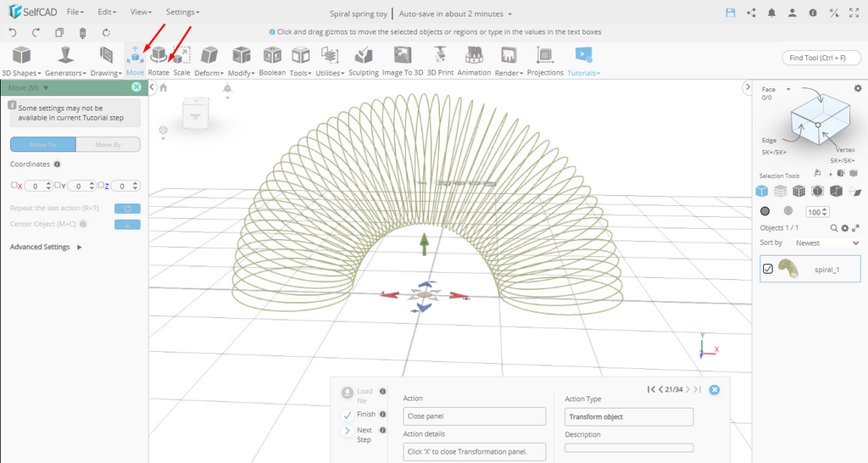The image size is (868, 463).
Task: Switch to Move By mode
Action: 108,144
